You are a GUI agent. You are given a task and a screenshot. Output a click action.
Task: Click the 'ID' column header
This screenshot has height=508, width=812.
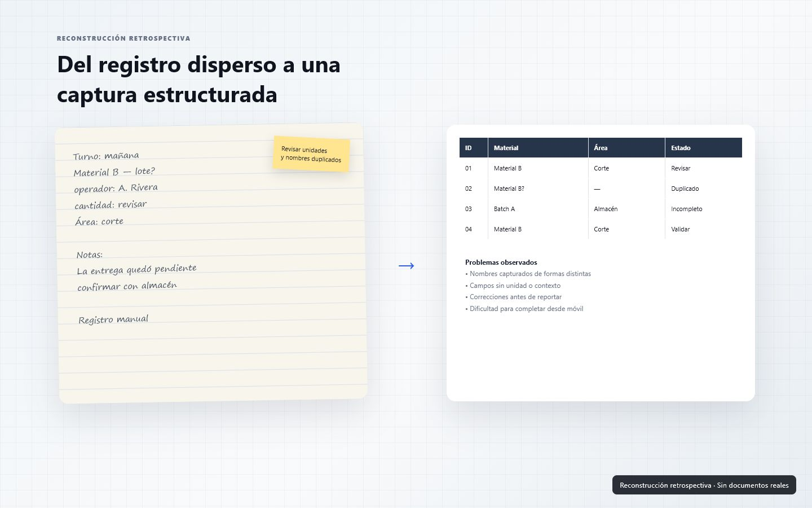coord(474,148)
